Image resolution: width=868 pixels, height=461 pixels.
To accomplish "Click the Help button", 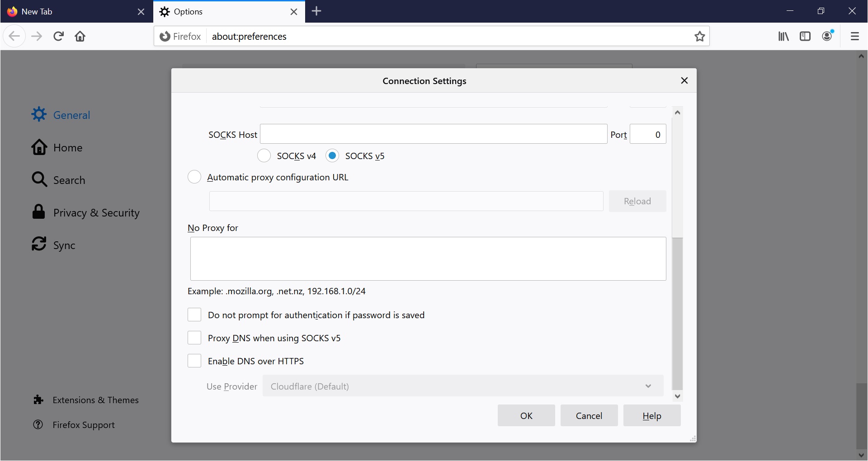I will pyautogui.click(x=652, y=415).
